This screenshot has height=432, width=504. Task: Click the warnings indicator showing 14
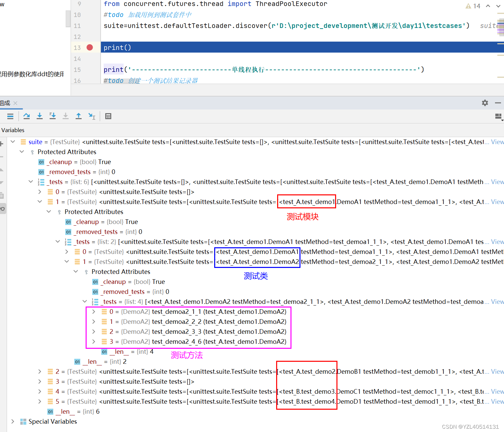click(473, 6)
